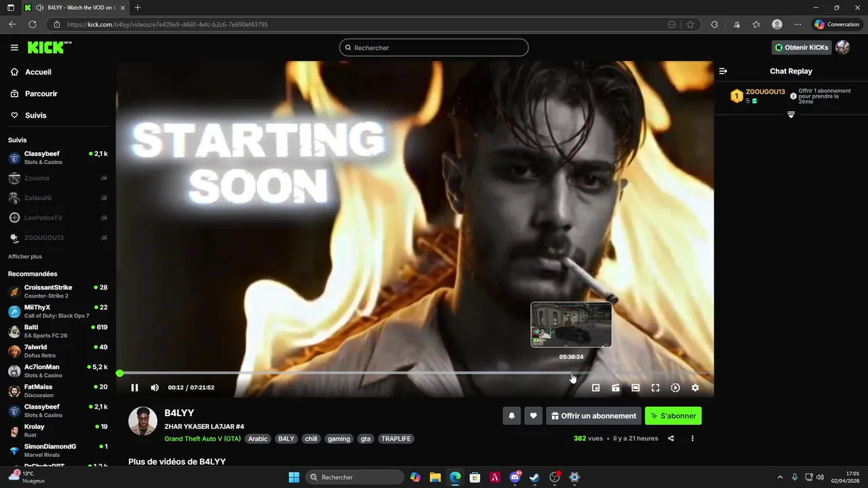This screenshot has width=868, height=488.
Task: Expand the chat leaderboard chevron
Action: [791, 115]
